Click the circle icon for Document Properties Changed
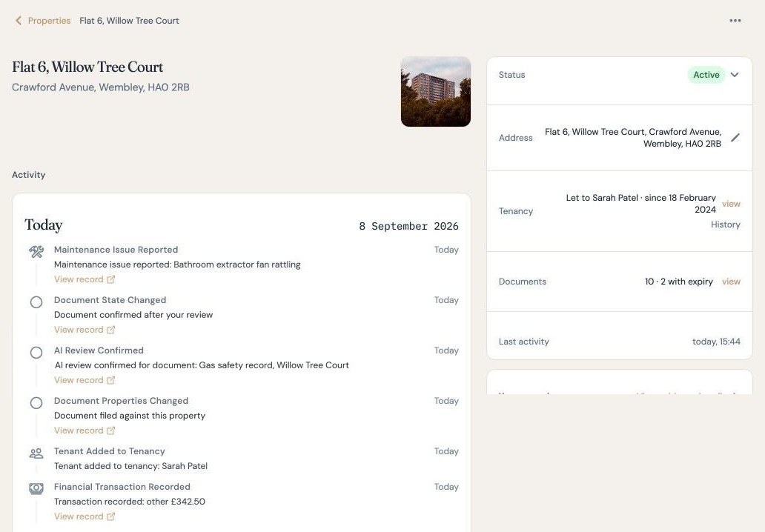The width and height of the screenshot is (765, 532). [x=36, y=403]
